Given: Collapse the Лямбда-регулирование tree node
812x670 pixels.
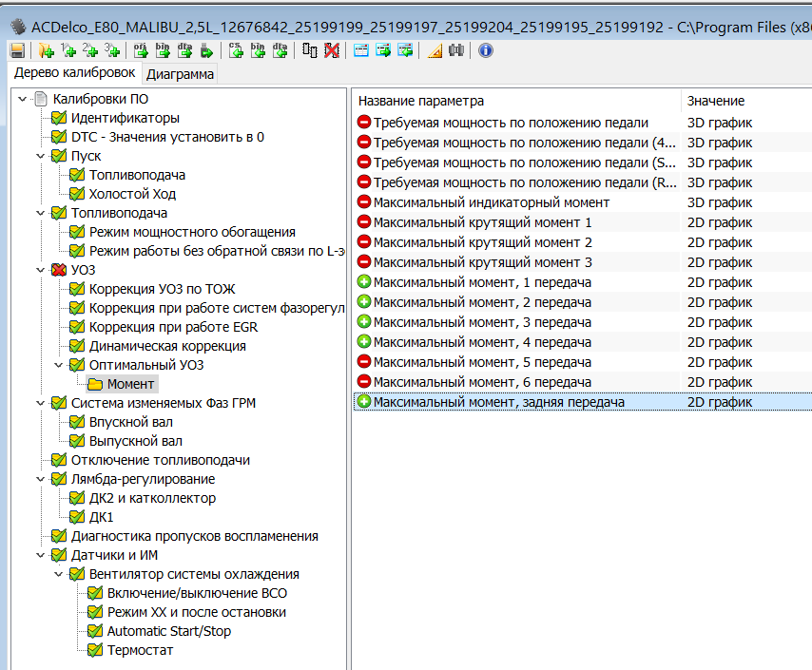Looking at the screenshot, I should [41, 479].
